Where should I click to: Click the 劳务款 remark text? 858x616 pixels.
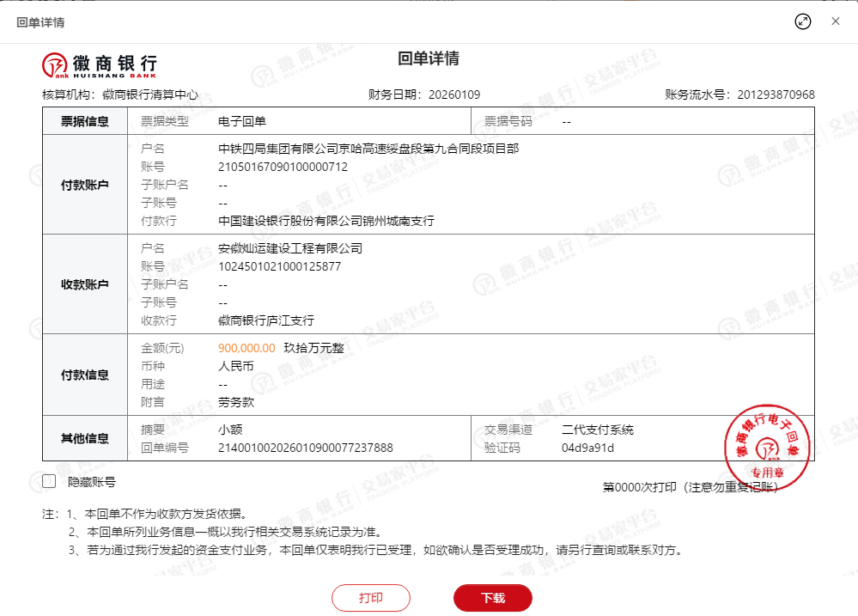click(236, 402)
